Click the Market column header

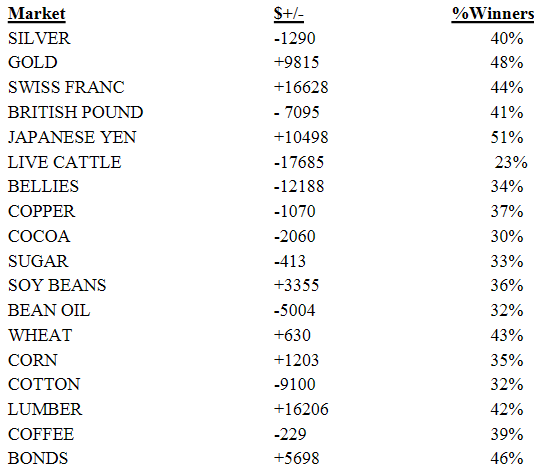point(37,14)
